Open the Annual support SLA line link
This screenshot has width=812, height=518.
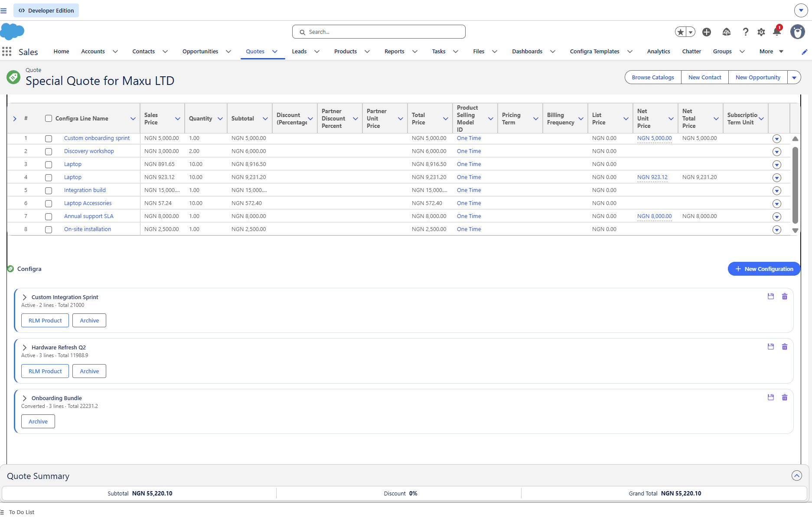[89, 216]
